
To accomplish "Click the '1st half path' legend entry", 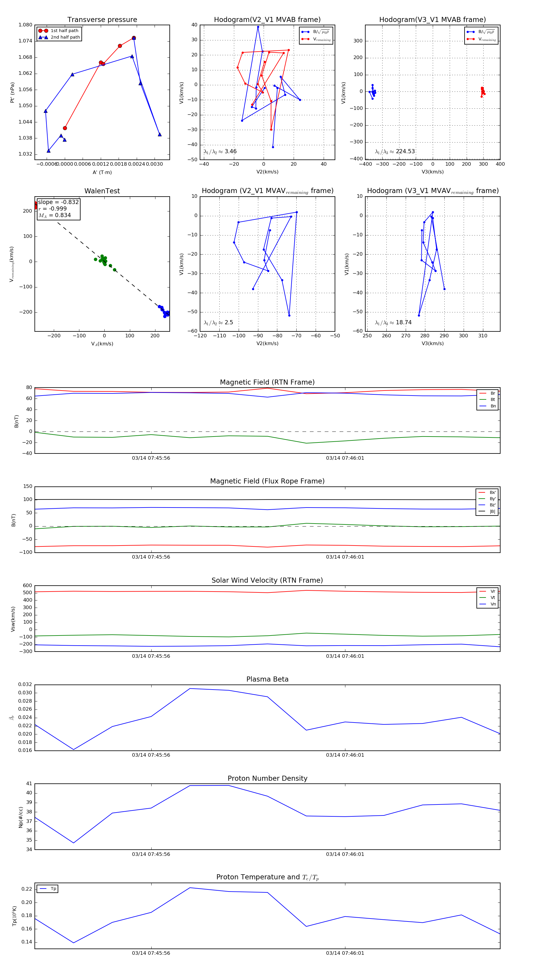I will 59,31.
